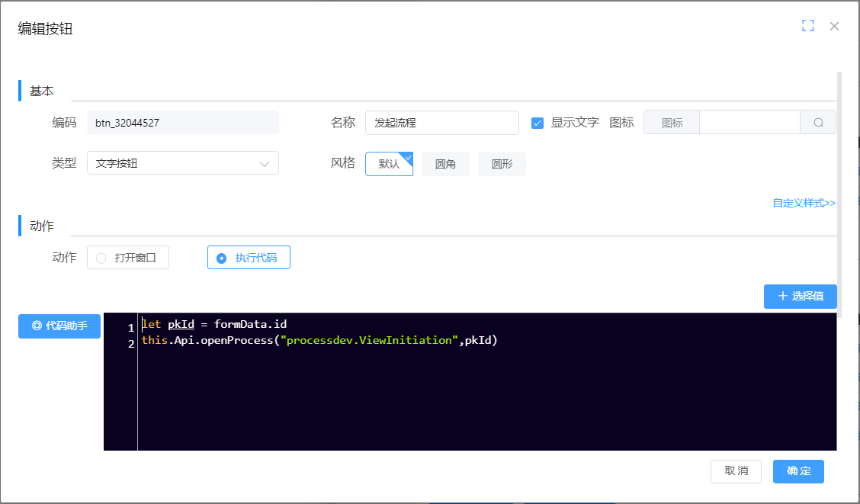The image size is (860, 504).
Task: Choose the 圆角 button style
Action: [445, 164]
